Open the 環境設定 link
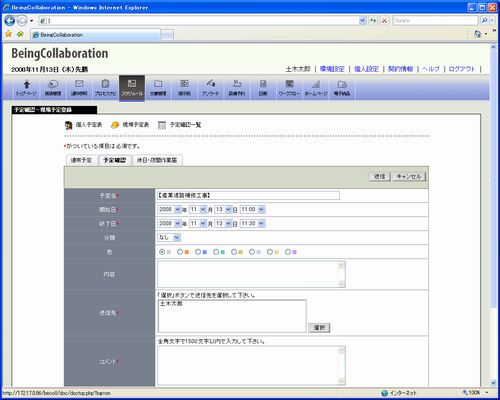500x400 pixels. point(332,69)
